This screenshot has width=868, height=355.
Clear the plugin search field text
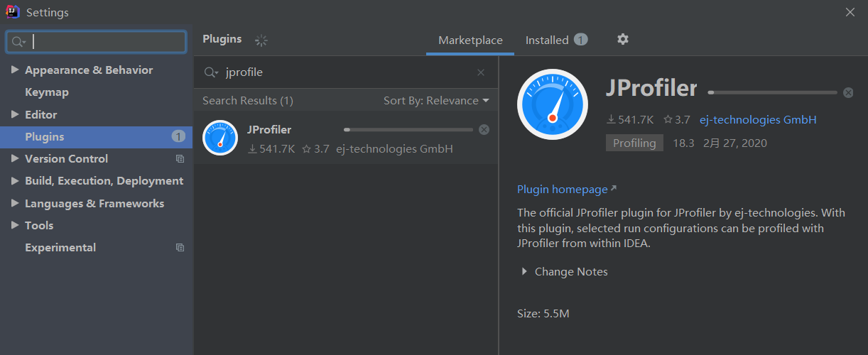tap(481, 72)
